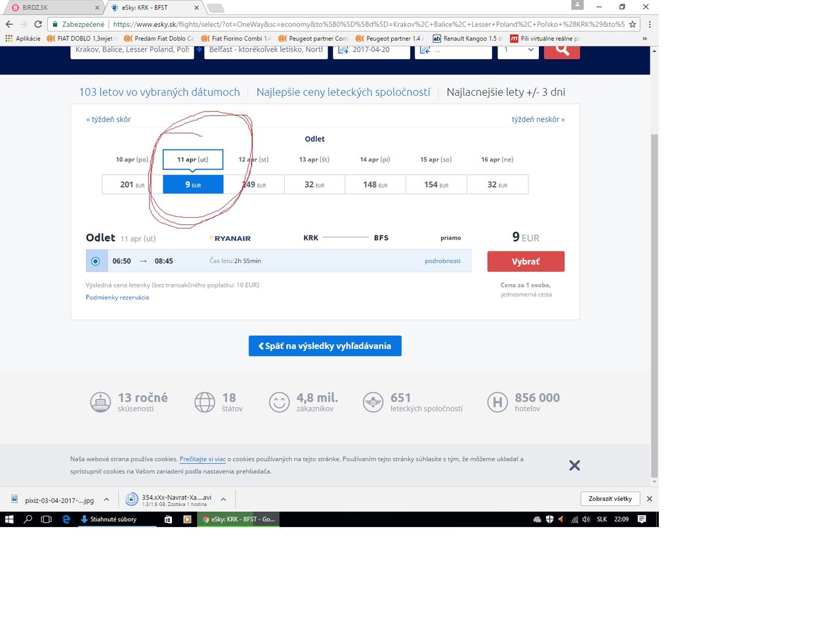
Task: Open the 'Pili virtuálne reálne' bookmark
Action: pos(545,39)
